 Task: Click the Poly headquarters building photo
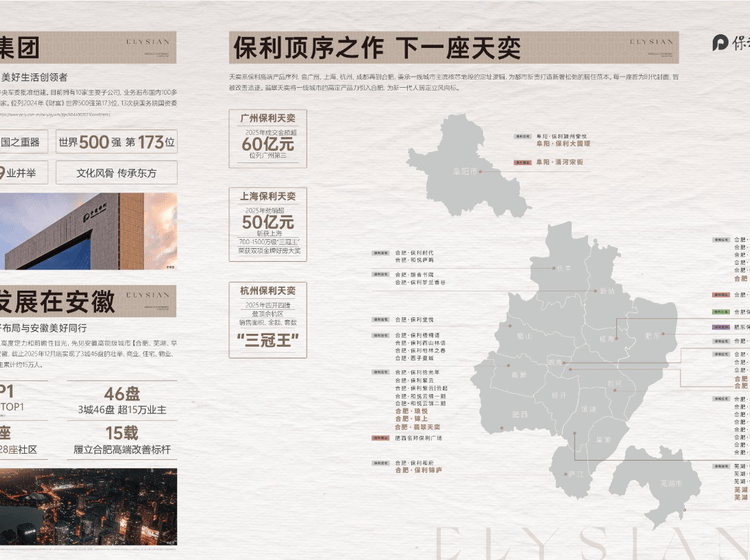pyautogui.click(x=88, y=231)
